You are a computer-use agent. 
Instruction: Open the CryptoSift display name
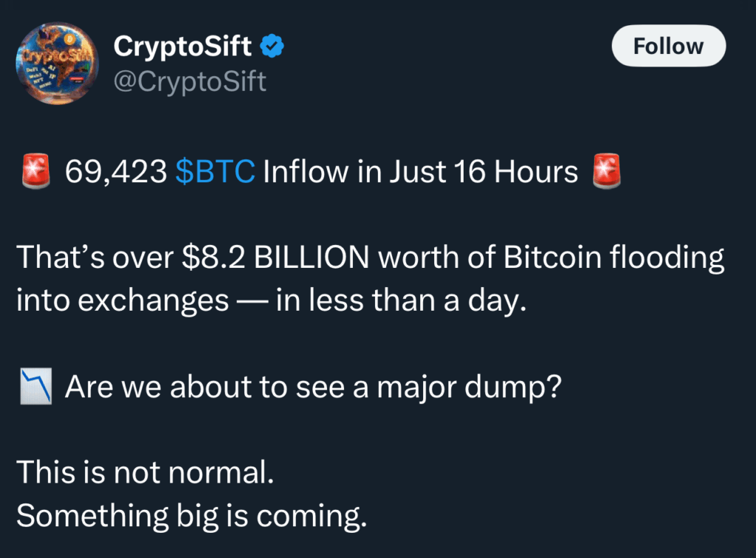[x=182, y=46]
